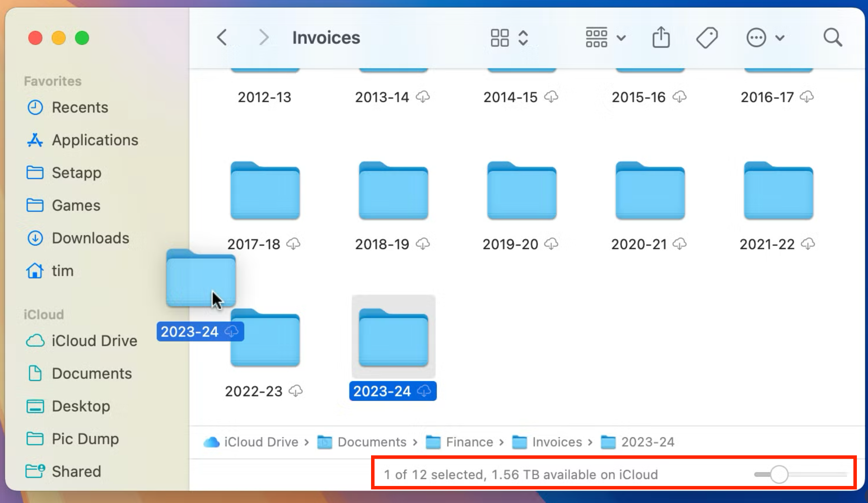Click the 2014-15 folder label
This screenshot has width=868, height=503.
(x=510, y=97)
